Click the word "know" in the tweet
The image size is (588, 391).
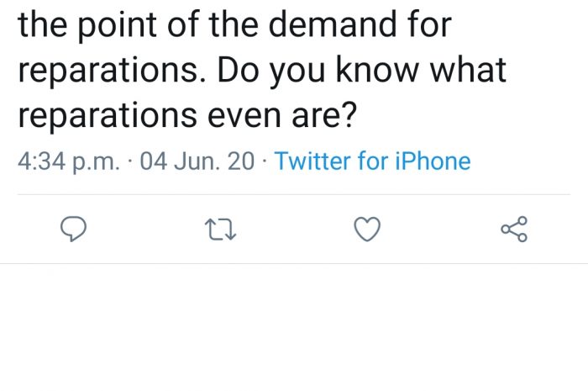[377, 70]
